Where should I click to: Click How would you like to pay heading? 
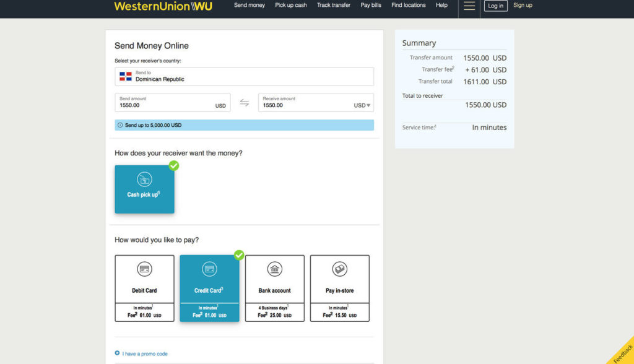point(157,240)
